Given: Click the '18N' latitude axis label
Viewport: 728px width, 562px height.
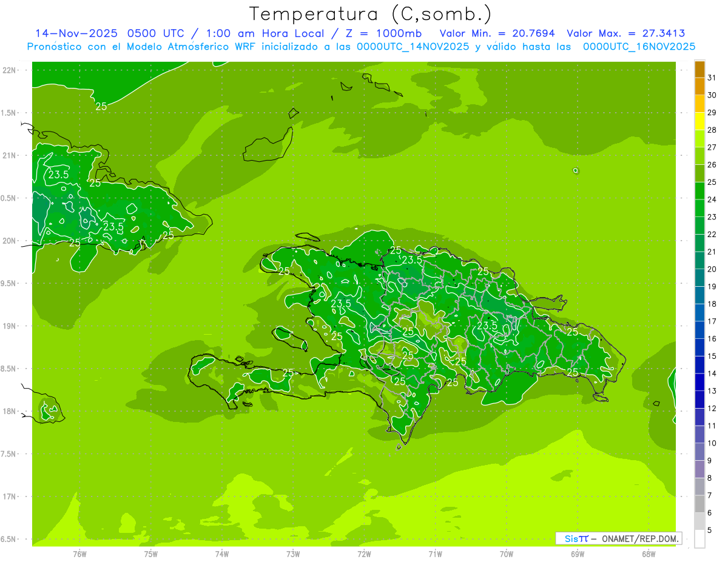Looking at the screenshot, I should pyautogui.click(x=9, y=411).
